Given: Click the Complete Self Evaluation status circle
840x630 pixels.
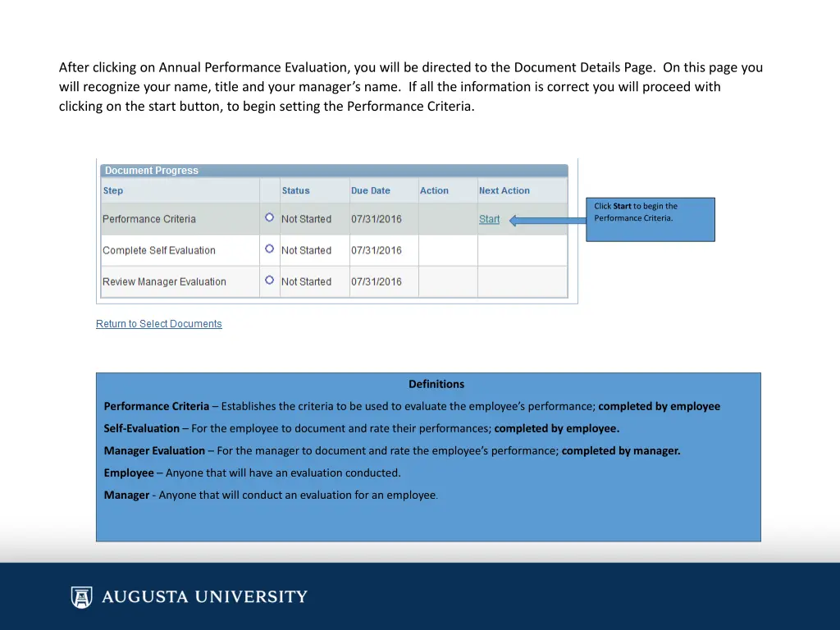Looking at the screenshot, I should [x=269, y=249].
